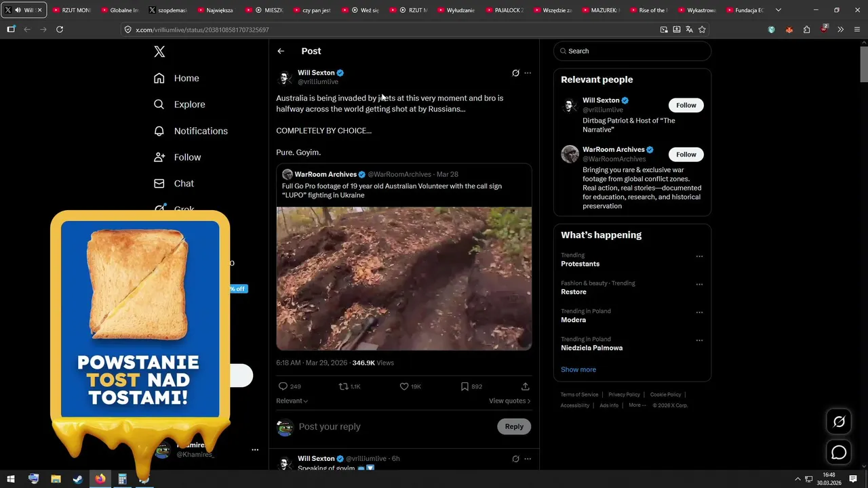Viewport: 868px width, 488px height.
Task: Open Chat in the sidebar
Action: point(174,184)
